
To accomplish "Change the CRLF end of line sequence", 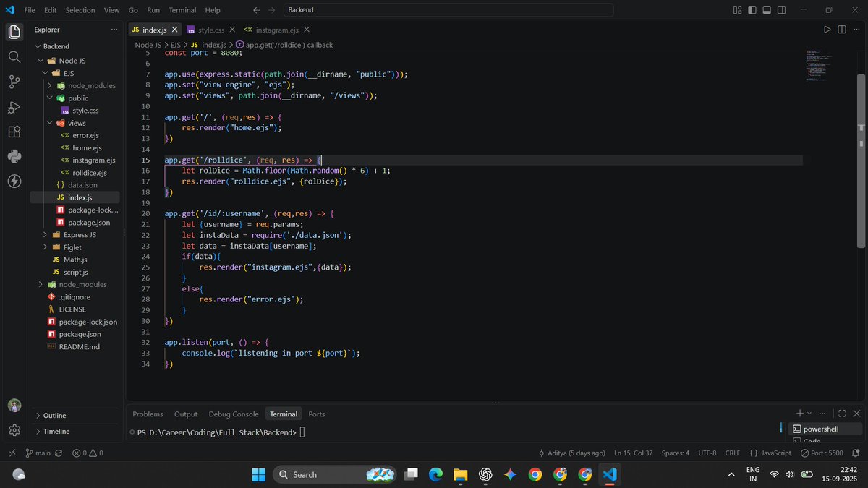I will click(x=733, y=453).
